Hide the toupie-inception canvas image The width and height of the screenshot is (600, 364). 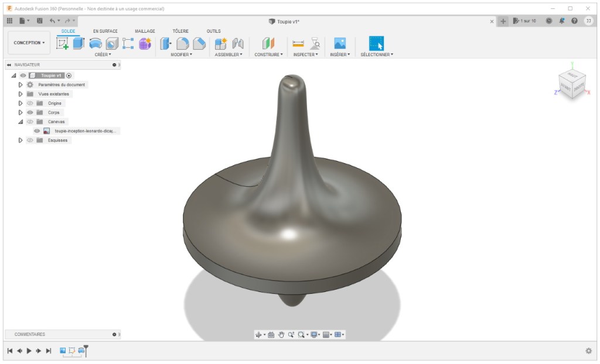click(37, 131)
